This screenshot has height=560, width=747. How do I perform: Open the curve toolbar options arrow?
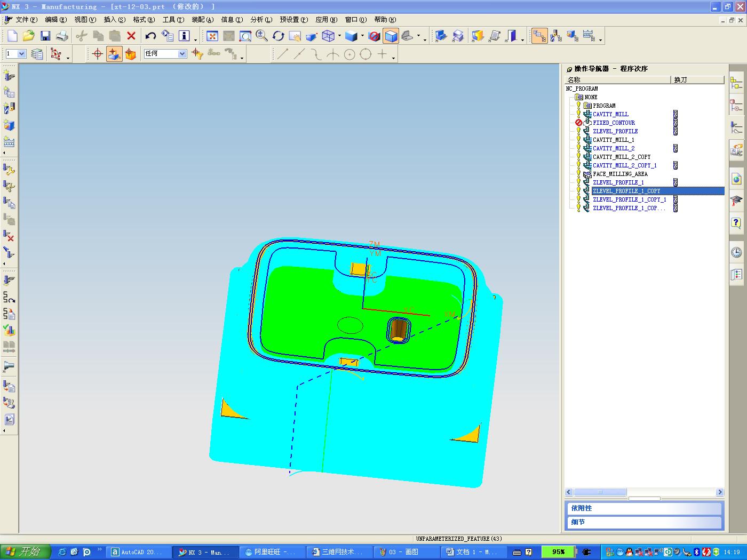click(x=393, y=58)
